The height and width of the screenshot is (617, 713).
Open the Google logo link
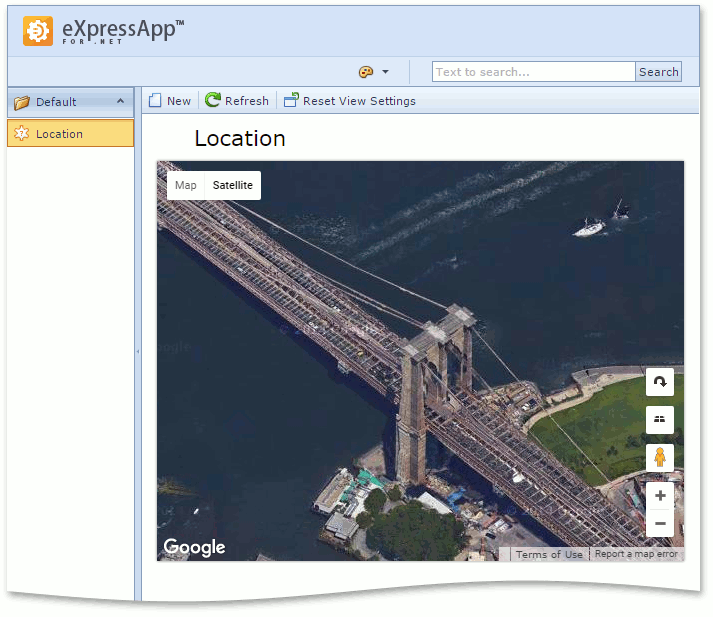[194, 547]
